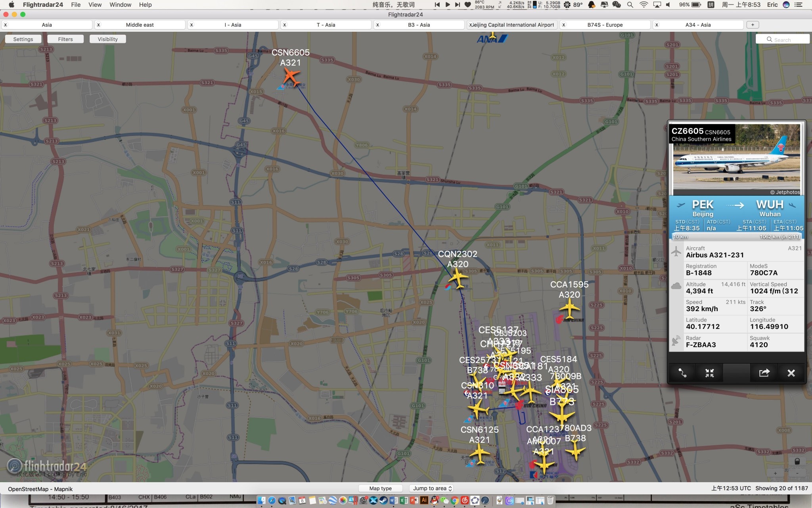
Task: Select the CQN2302 A320 aircraft on map
Action: tap(458, 278)
